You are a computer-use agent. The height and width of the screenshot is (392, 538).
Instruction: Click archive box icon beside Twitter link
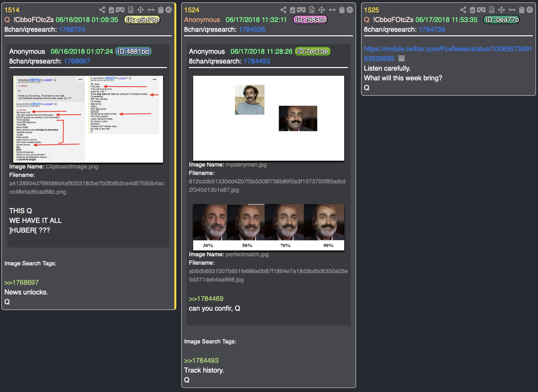(x=402, y=59)
